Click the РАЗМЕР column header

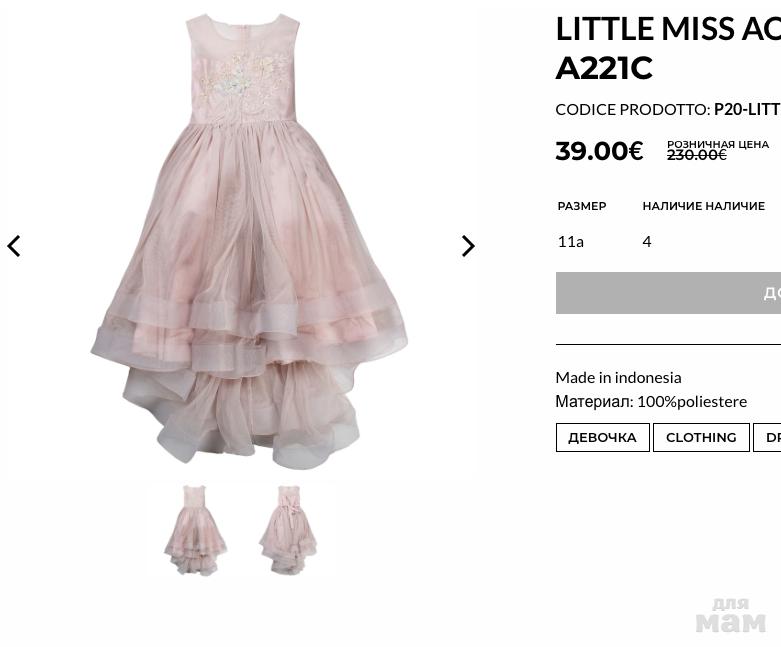tap(582, 206)
